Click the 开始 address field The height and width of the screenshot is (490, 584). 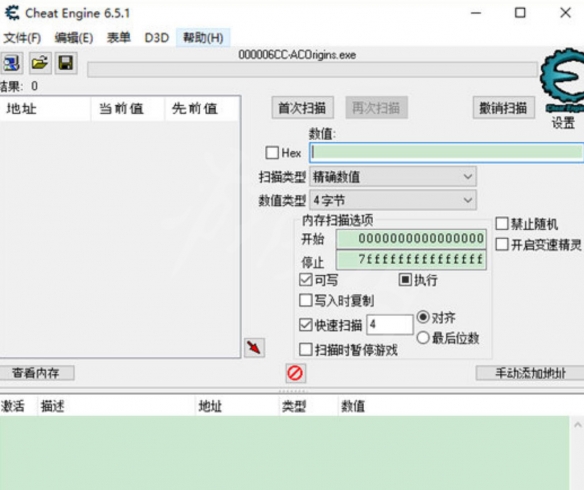(x=411, y=239)
